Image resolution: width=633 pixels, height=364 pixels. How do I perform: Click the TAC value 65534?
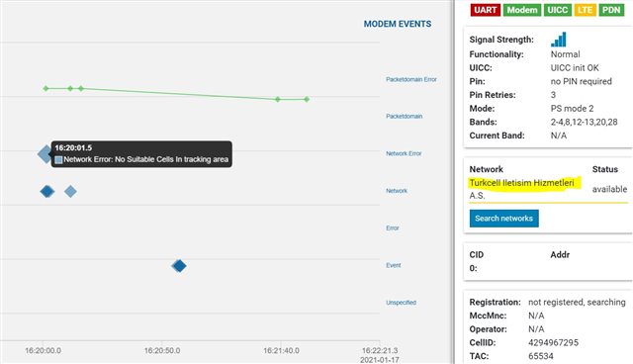coord(541,356)
